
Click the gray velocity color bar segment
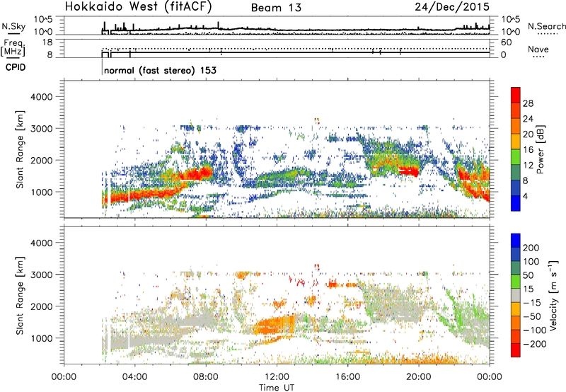pos(516,296)
